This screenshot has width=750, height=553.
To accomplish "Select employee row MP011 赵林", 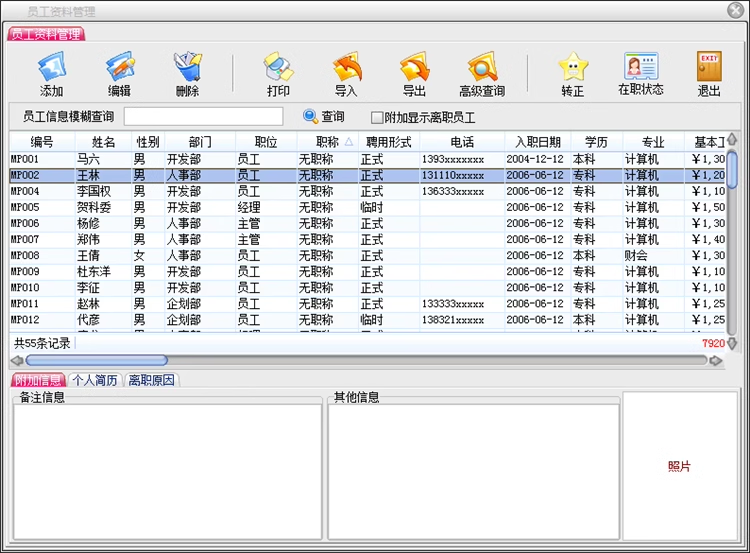I will coord(367,304).
